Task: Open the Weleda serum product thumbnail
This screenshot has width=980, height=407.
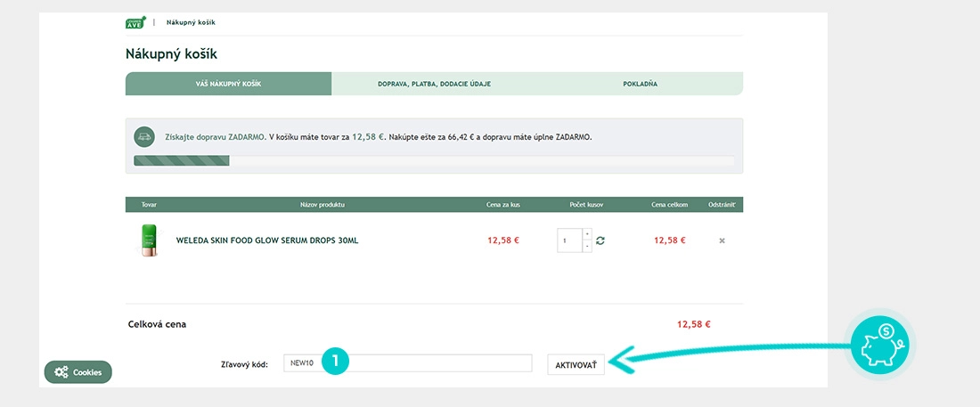Action: 148,240
